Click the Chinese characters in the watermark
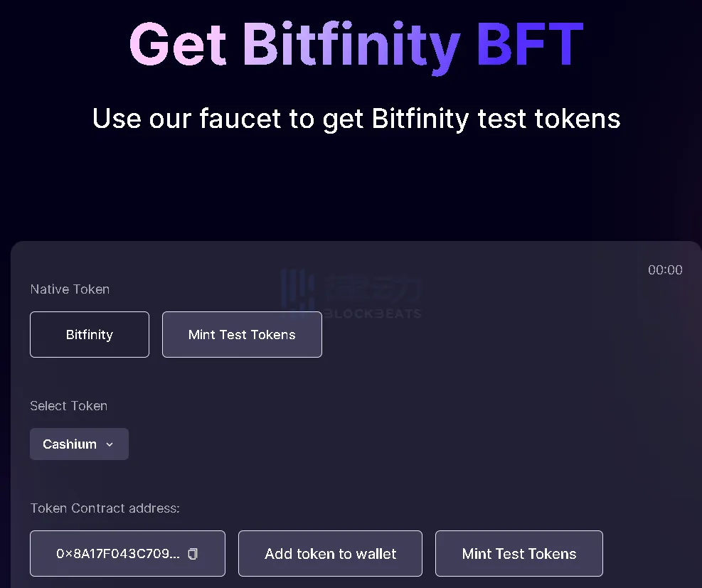The height and width of the screenshot is (588, 702). click(x=374, y=288)
